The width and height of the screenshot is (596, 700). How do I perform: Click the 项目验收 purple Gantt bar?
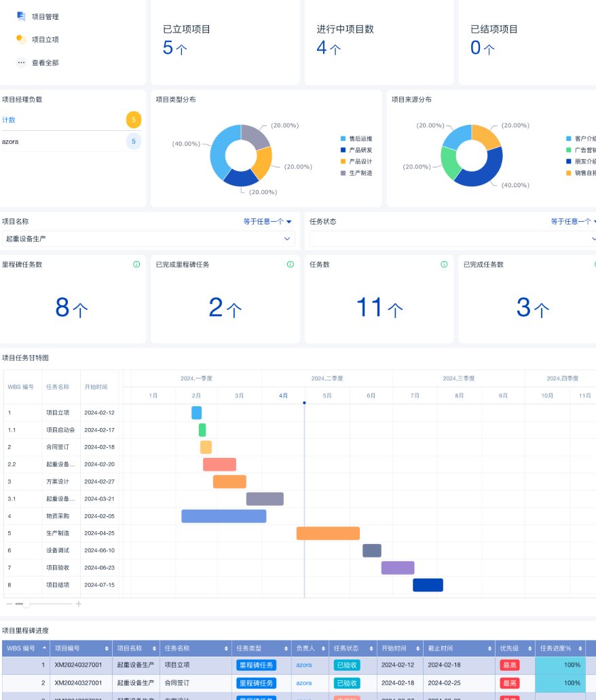click(398, 568)
